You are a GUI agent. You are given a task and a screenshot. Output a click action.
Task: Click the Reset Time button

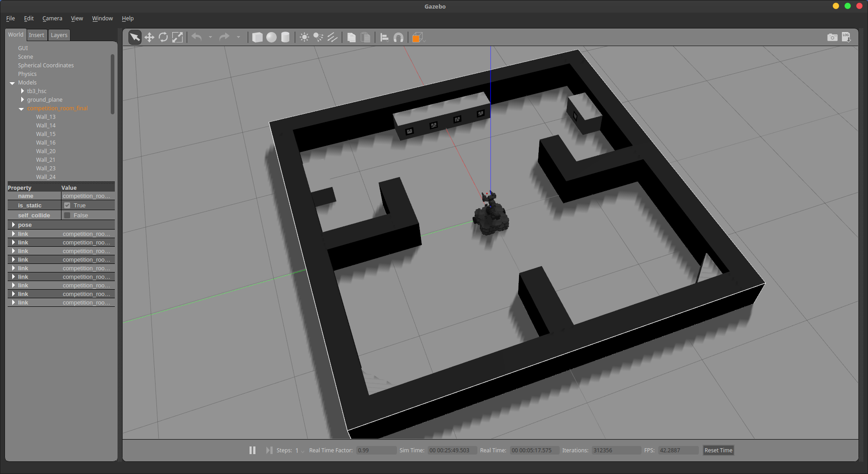tap(718, 451)
